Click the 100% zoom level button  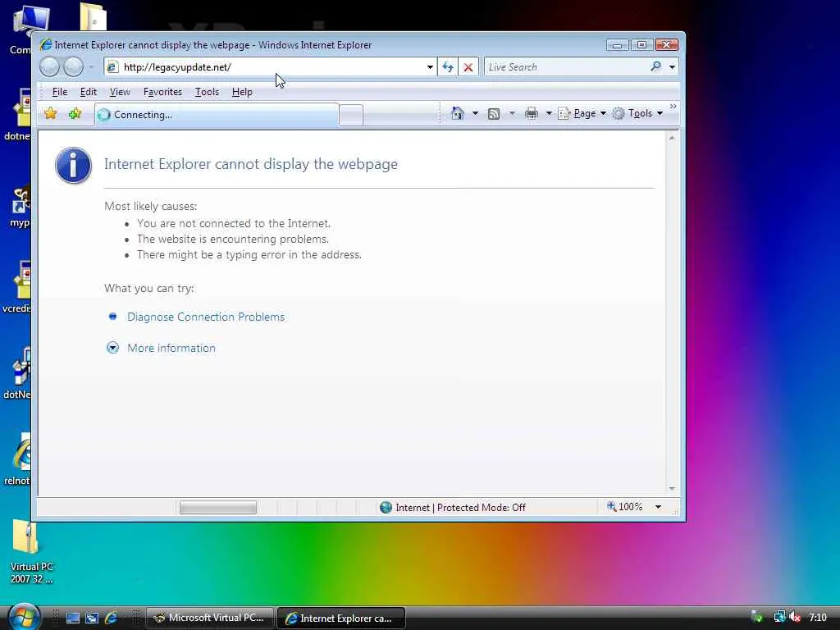[x=624, y=507]
